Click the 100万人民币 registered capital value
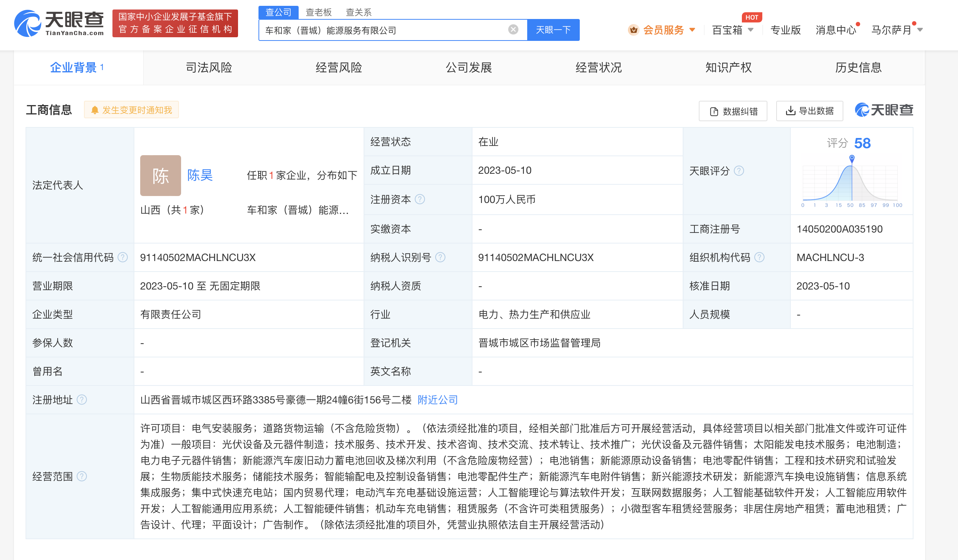The image size is (958, 560). tap(506, 199)
